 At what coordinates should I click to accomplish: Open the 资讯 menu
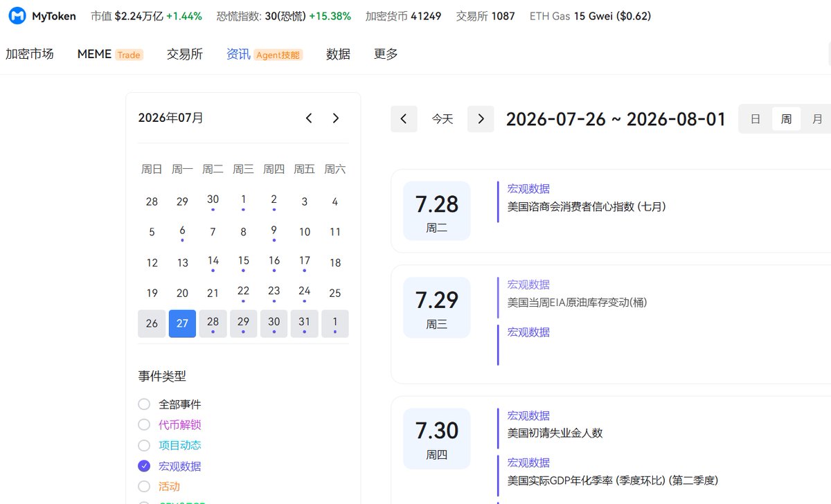[x=238, y=54]
